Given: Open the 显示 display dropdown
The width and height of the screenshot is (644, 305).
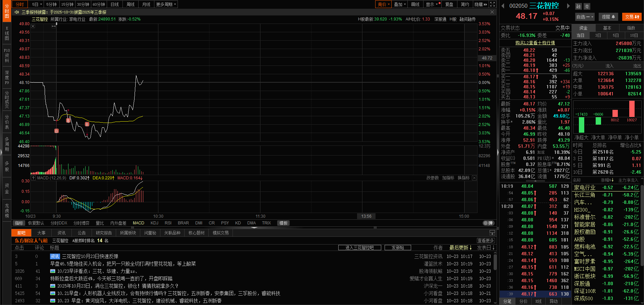Looking at the screenshot, I should tap(432, 4).
